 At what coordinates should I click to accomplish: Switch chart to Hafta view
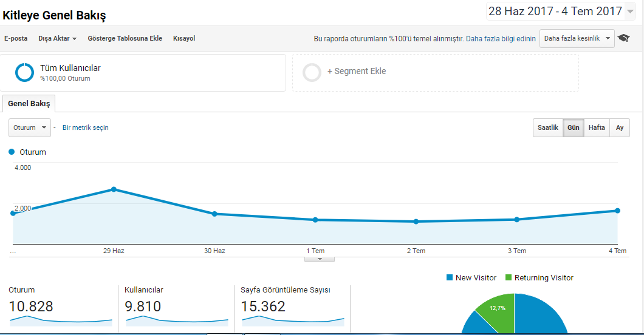coord(597,127)
